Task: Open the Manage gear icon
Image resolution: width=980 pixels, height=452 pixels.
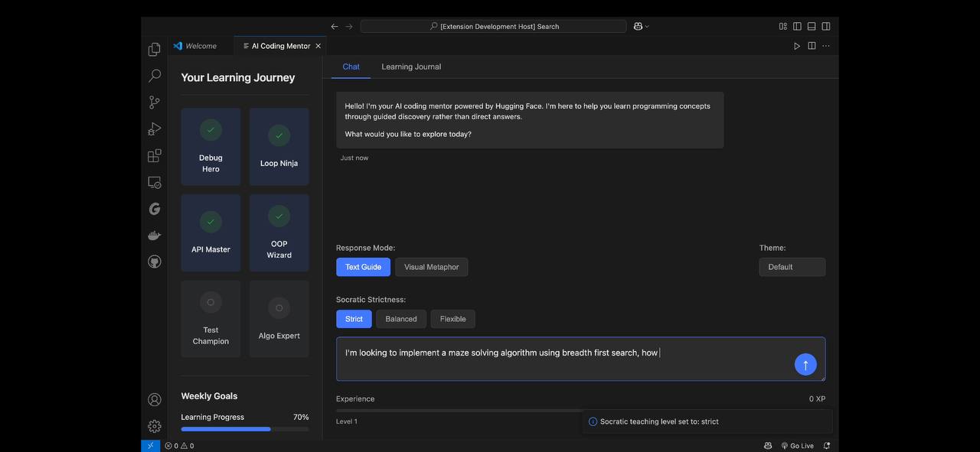Action: (155, 426)
